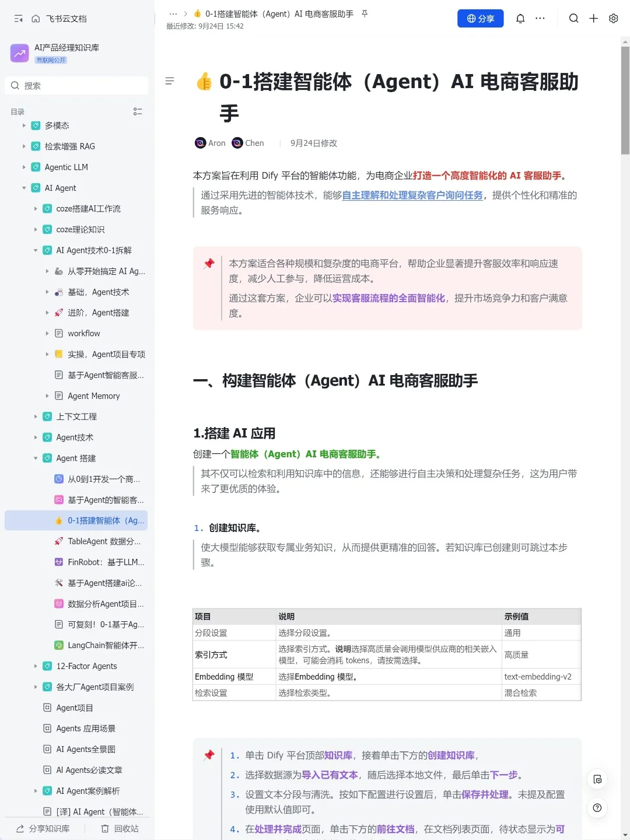Collapse the AI Agent tree node
The image size is (630, 840).
click(24, 188)
